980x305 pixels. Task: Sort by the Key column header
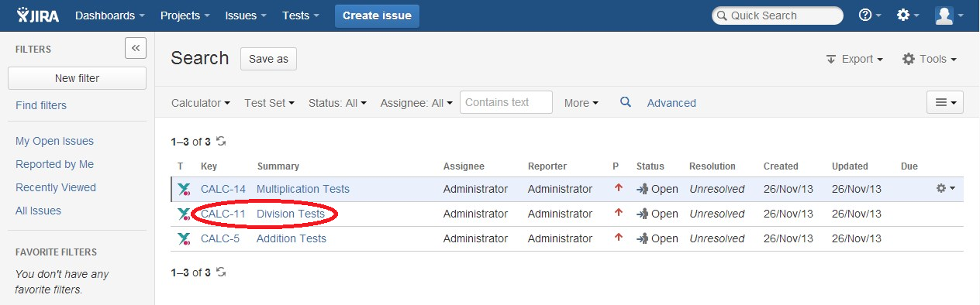pyautogui.click(x=209, y=166)
